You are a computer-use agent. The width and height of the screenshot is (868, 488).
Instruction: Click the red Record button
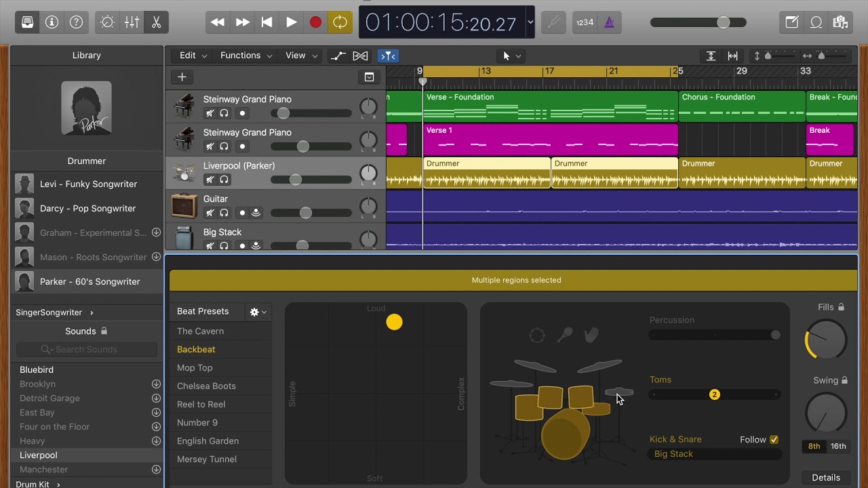click(x=315, y=22)
